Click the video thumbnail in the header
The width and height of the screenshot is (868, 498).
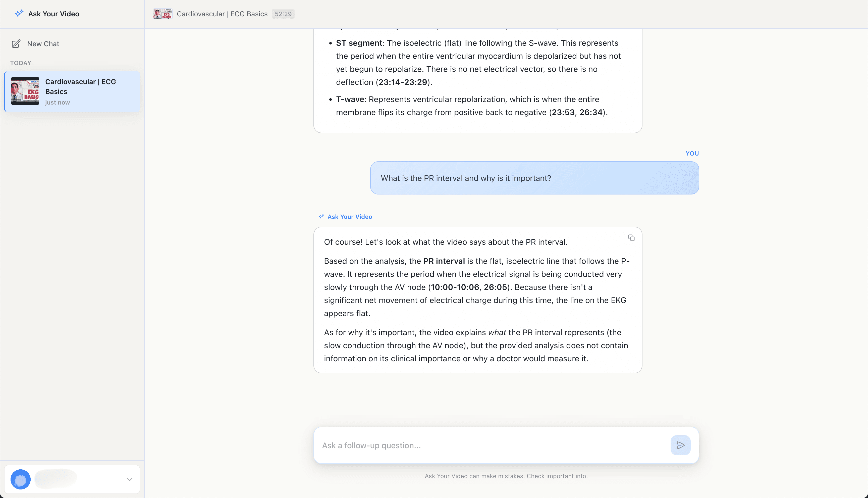[162, 14]
